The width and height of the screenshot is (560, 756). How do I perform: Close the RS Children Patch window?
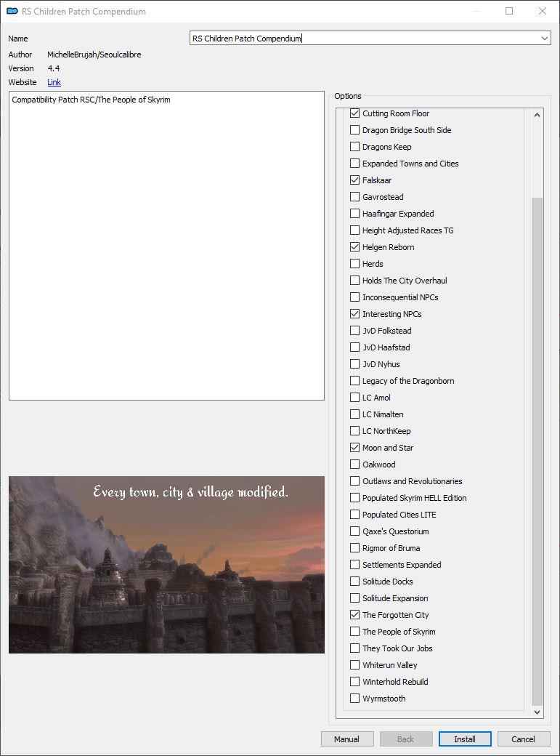[543, 11]
